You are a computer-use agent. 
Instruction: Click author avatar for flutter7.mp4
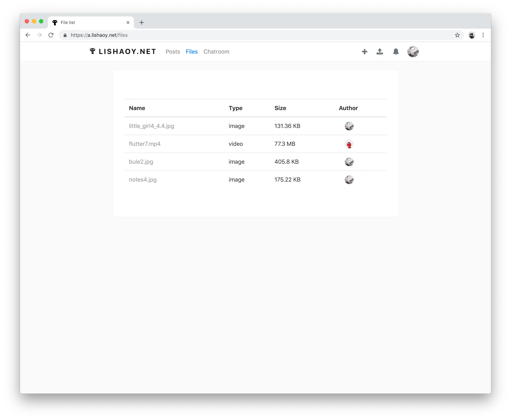[349, 144]
